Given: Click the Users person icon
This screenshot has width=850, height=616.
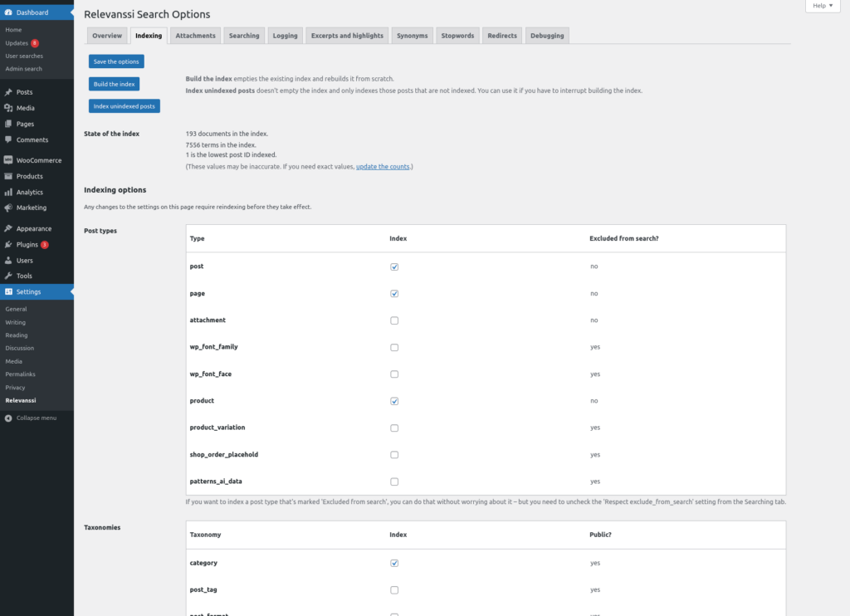Looking at the screenshot, I should 8,261.
